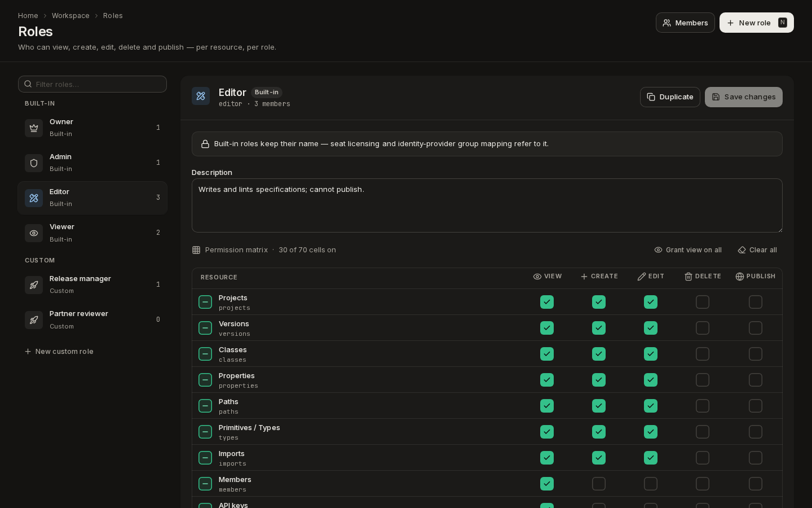Enable Create permission for Members
Viewport: 812px width, 508px height.
(599, 484)
